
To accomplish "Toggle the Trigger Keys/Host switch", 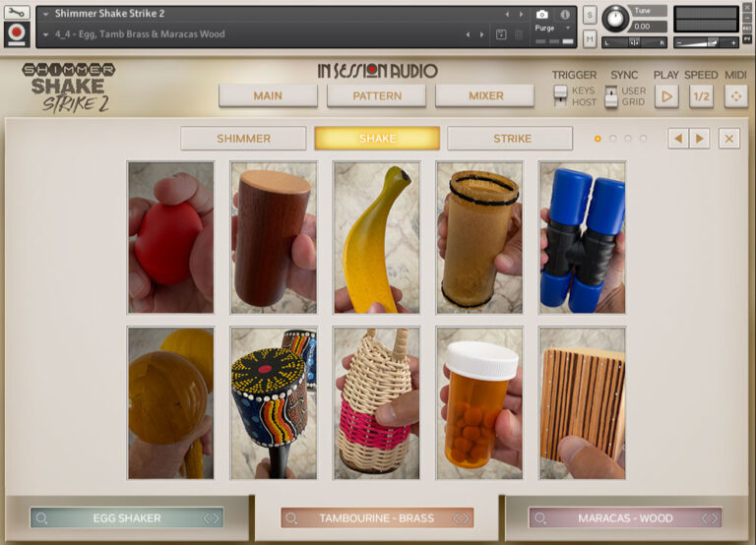I will pyautogui.click(x=560, y=95).
